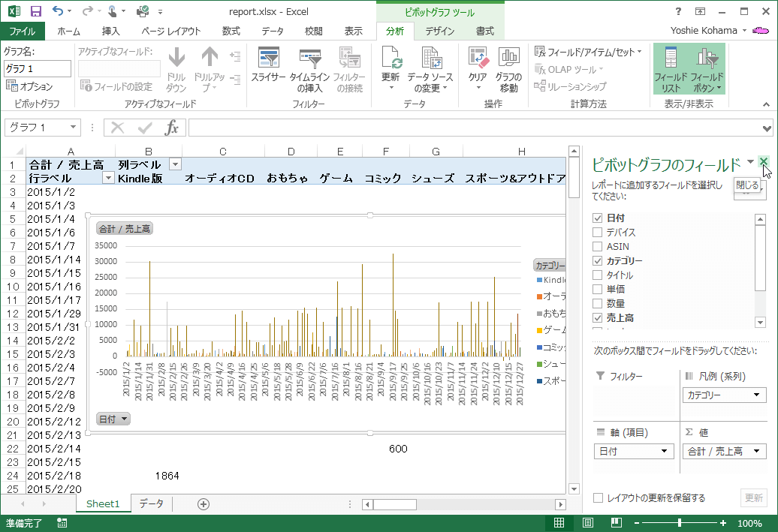The image size is (778, 532).
Task: Open the Excel Help question mark
Action: [x=678, y=11]
